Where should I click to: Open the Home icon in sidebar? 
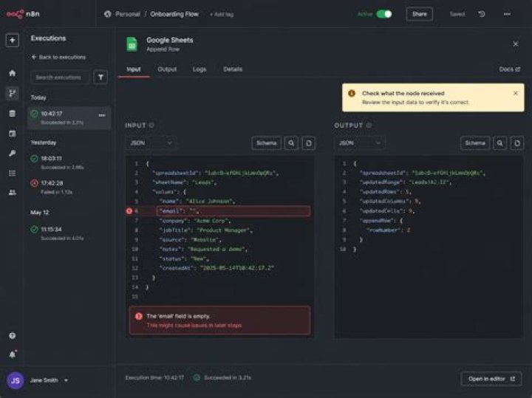[13, 73]
